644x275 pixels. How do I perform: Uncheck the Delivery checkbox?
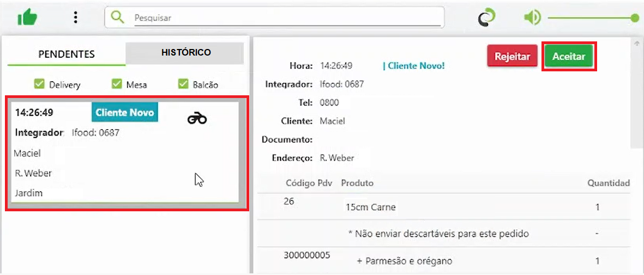point(39,84)
